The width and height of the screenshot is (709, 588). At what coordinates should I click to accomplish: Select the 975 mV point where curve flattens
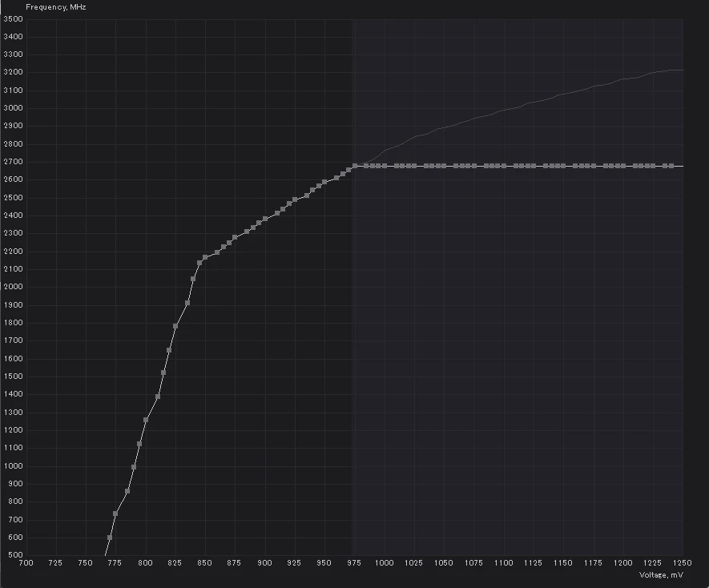[354, 166]
